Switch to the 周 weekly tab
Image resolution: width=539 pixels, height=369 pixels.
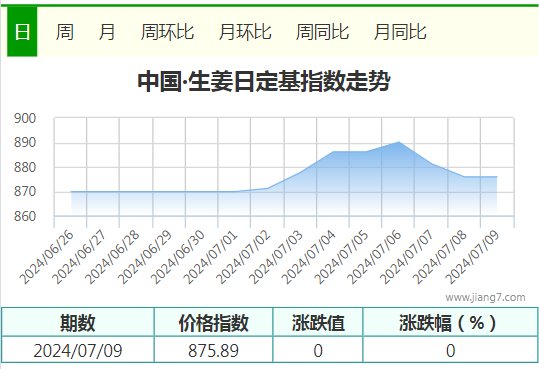(65, 32)
